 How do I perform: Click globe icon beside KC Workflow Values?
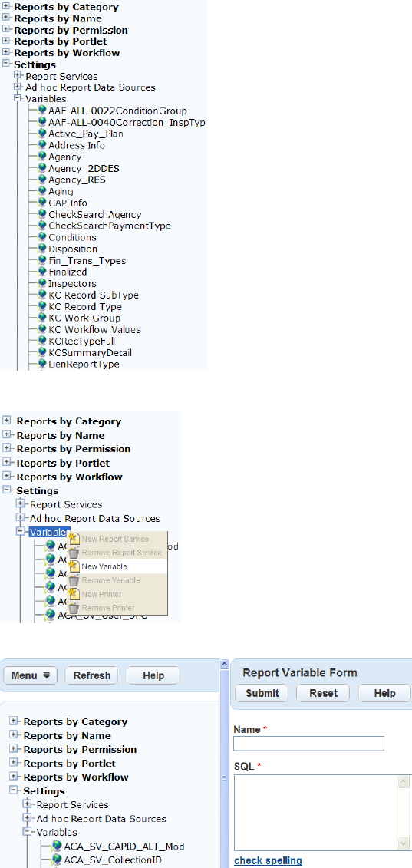[42, 329]
